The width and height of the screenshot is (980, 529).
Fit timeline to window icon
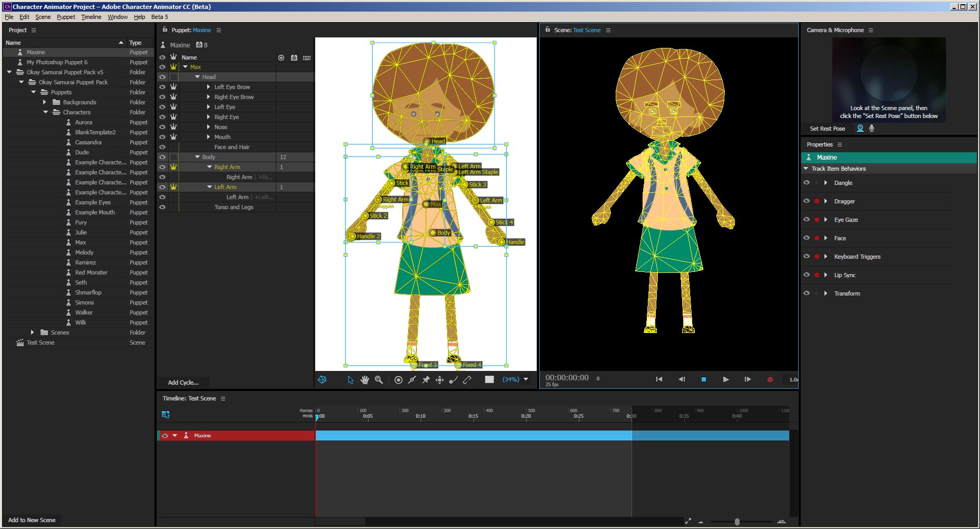pyautogui.click(x=688, y=521)
